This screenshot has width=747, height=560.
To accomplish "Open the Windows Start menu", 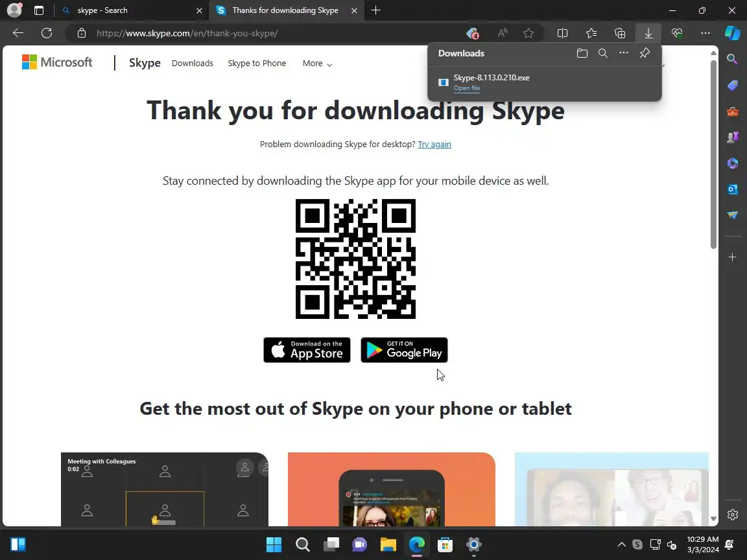I will coord(274,544).
